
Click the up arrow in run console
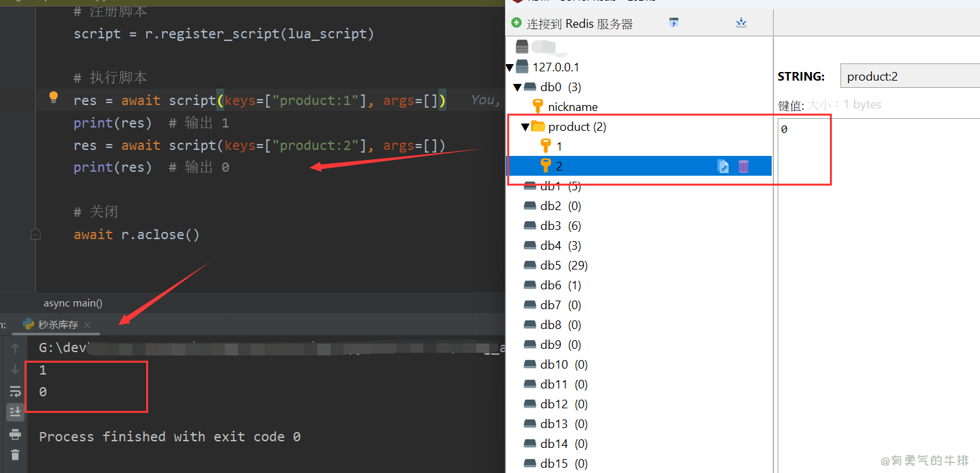click(15, 348)
